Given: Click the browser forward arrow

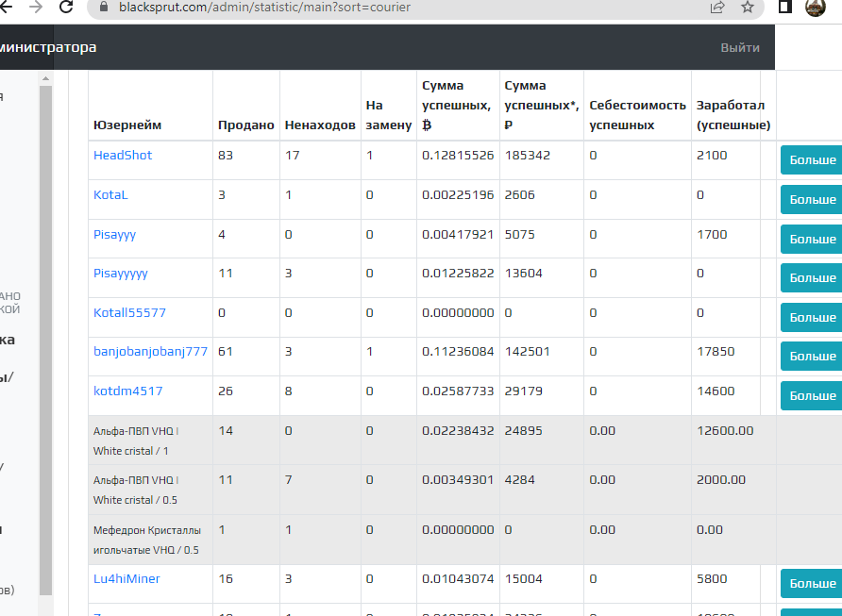Looking at the screenshot, I should pos(36,7).
